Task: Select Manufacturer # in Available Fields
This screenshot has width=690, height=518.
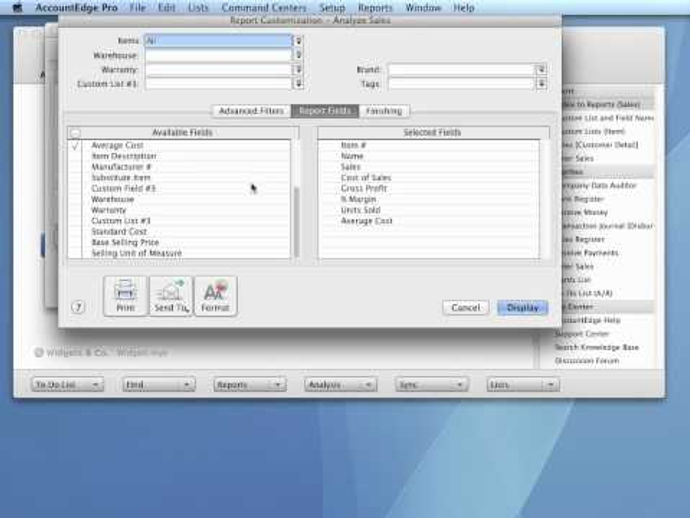Action: point(121,167)
